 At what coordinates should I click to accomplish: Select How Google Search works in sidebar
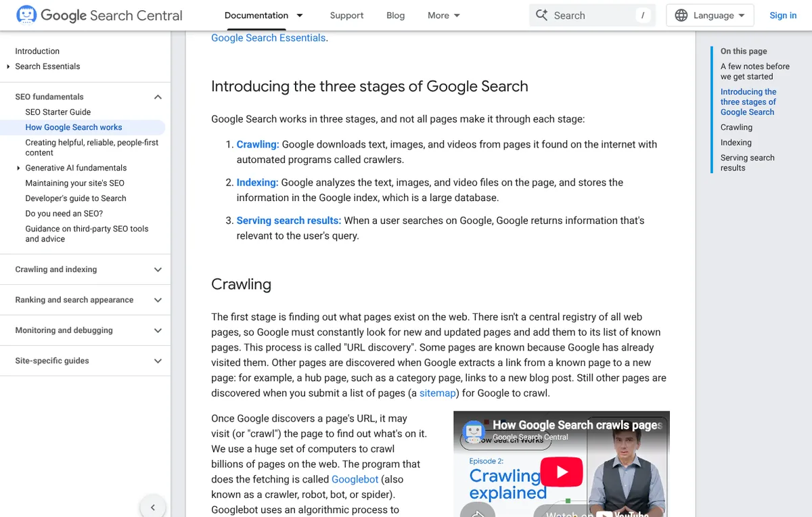[x=74, y=127]
